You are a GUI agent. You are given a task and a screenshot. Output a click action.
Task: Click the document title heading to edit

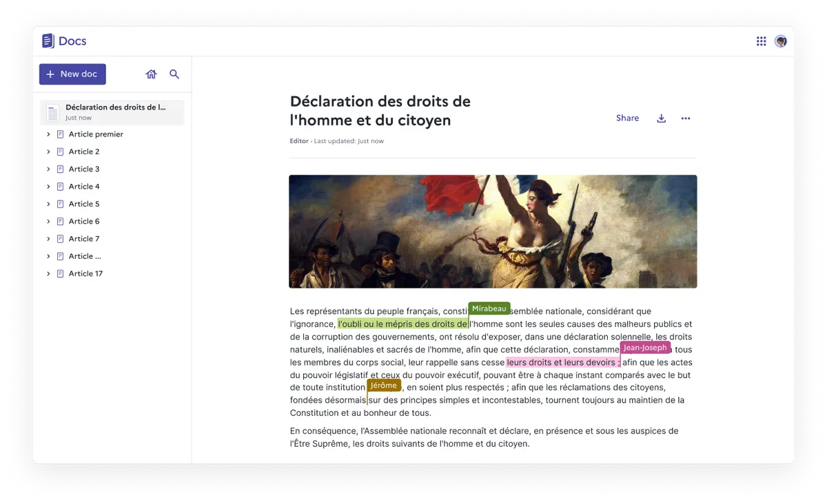pos(380,111)
